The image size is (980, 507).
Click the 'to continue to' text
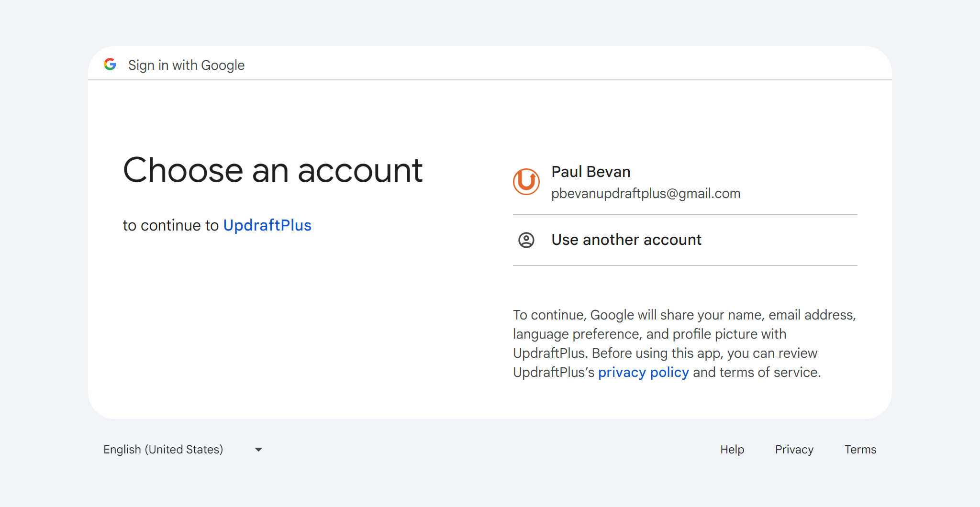[170, 225]
